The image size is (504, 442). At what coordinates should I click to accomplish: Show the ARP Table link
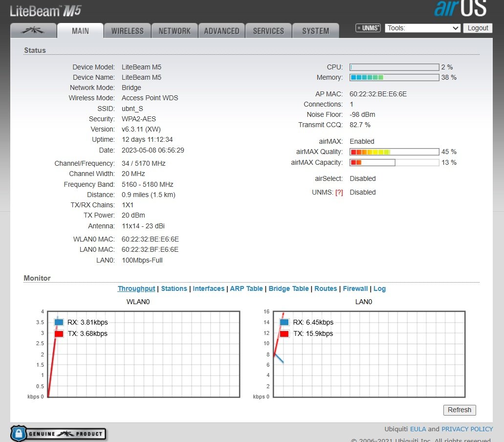246,288
